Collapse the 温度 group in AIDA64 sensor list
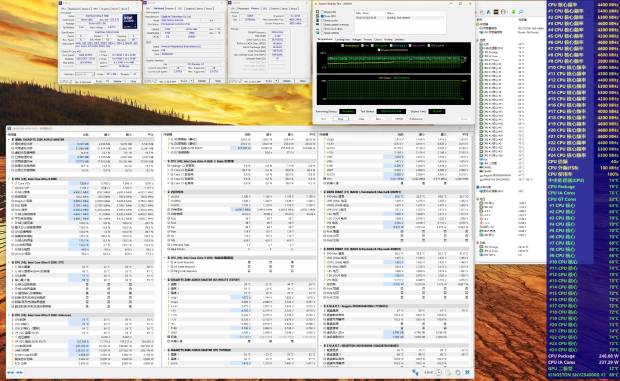Image resolution: width=620 pixels, height=381 pixels. [x=477, y=40]
